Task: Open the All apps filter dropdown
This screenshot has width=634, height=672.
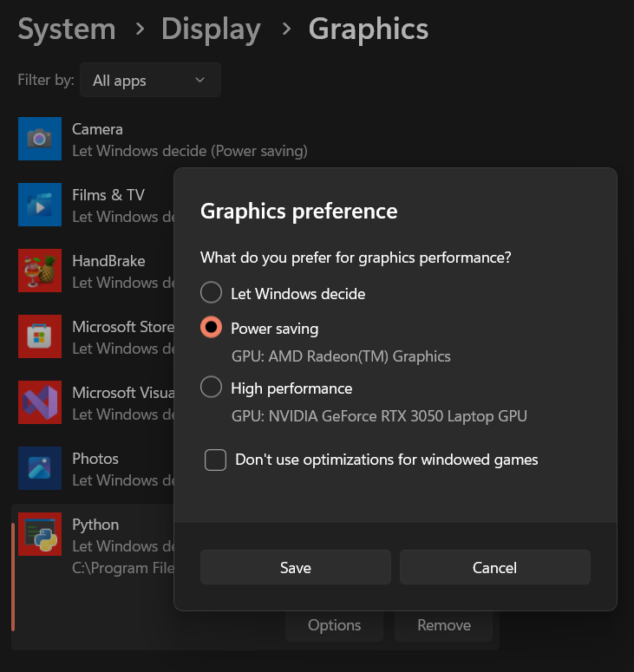Action: click(x=149, y=81)
